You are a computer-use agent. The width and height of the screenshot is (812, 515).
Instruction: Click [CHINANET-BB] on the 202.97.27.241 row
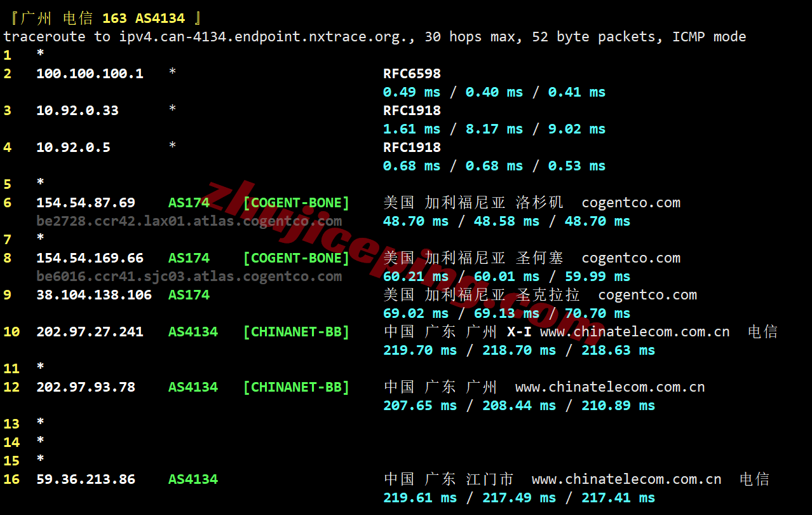296,332
